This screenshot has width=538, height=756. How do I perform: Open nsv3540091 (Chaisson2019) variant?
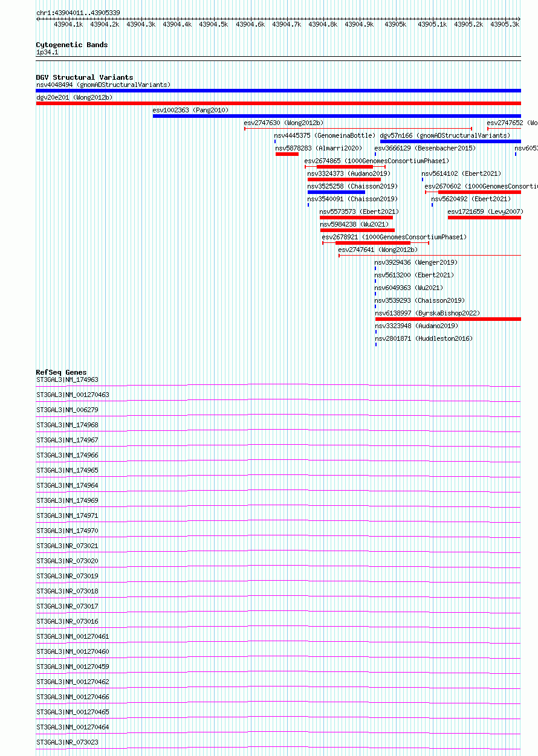point(352,199)
